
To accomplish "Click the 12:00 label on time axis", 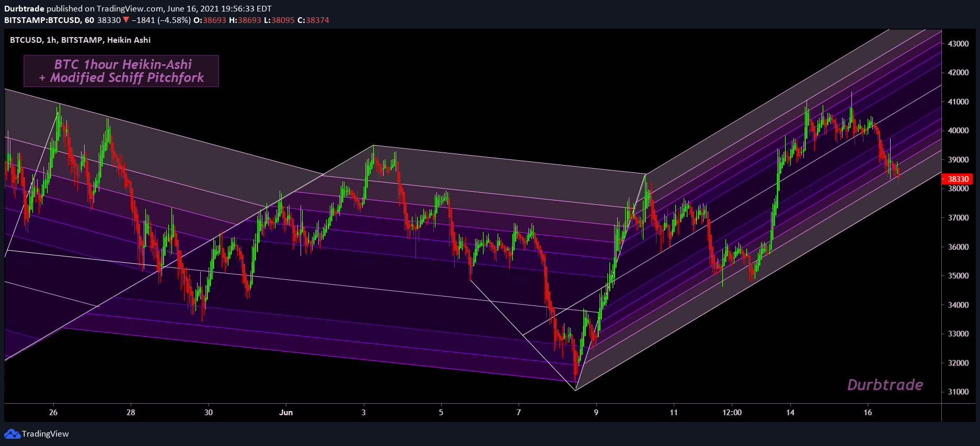I will click(x=732, y=413).
